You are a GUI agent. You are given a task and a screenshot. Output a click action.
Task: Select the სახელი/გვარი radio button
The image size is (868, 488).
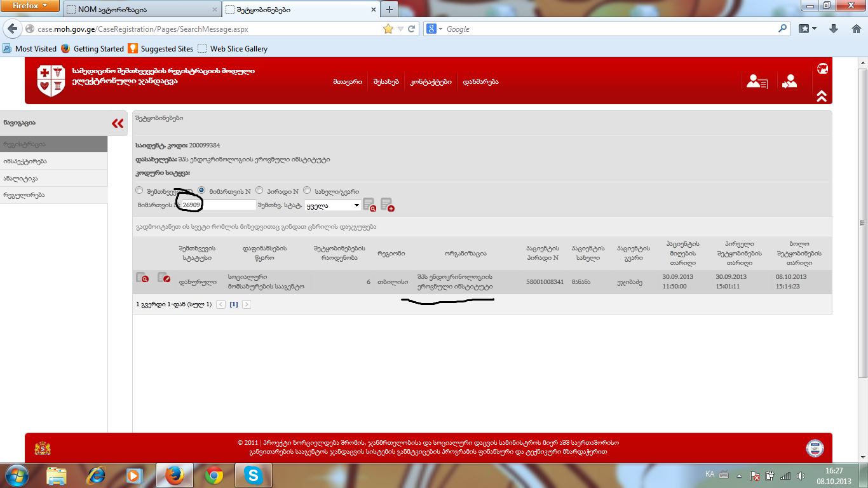point(307,190)
